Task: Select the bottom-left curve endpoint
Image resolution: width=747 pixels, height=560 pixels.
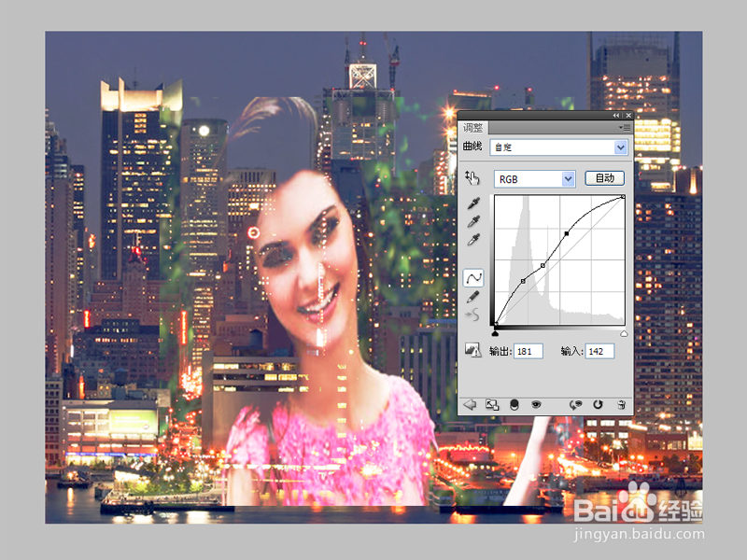Action: pos(496,324)
